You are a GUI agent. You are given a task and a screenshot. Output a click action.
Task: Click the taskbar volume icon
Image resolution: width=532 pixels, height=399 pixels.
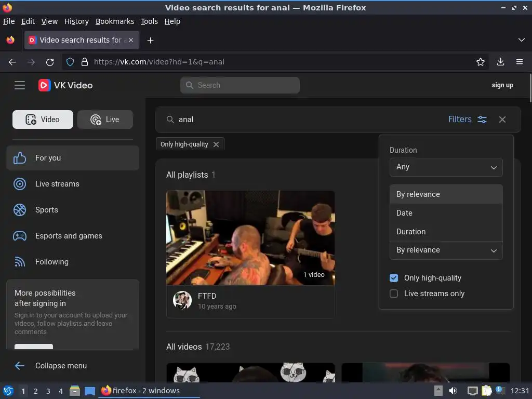(x=453, y=391)
